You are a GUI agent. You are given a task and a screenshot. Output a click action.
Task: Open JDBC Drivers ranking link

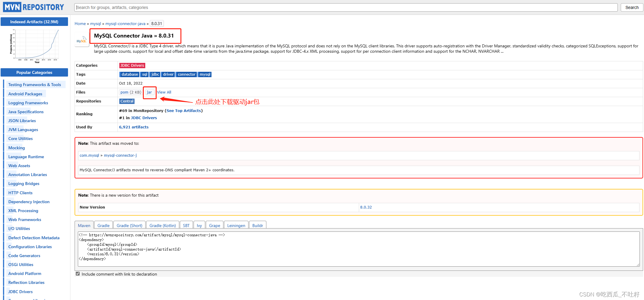144,118
